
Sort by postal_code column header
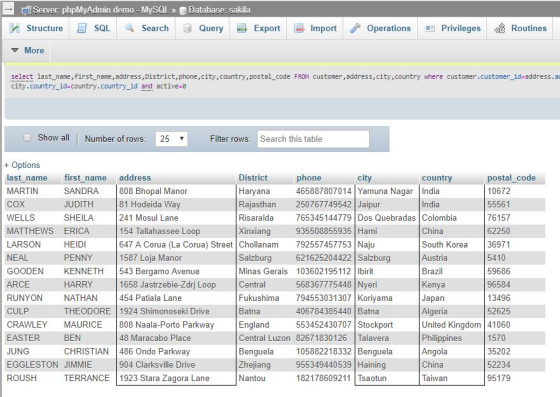(511, 178)
